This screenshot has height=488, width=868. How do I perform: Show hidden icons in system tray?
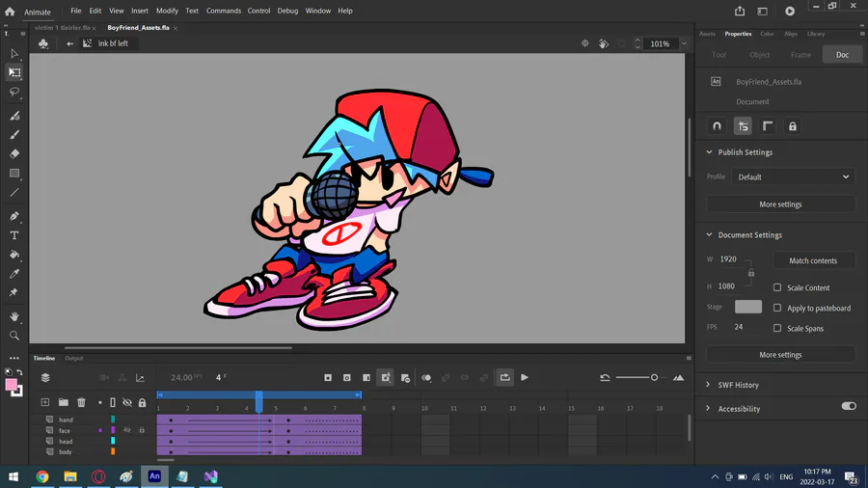pyautogui.click(x=716, y=476)
